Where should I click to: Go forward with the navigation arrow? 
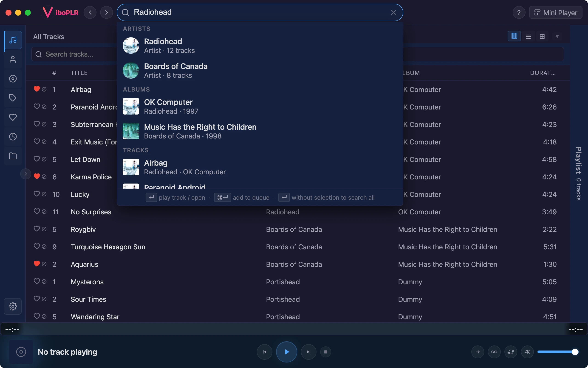106,12
